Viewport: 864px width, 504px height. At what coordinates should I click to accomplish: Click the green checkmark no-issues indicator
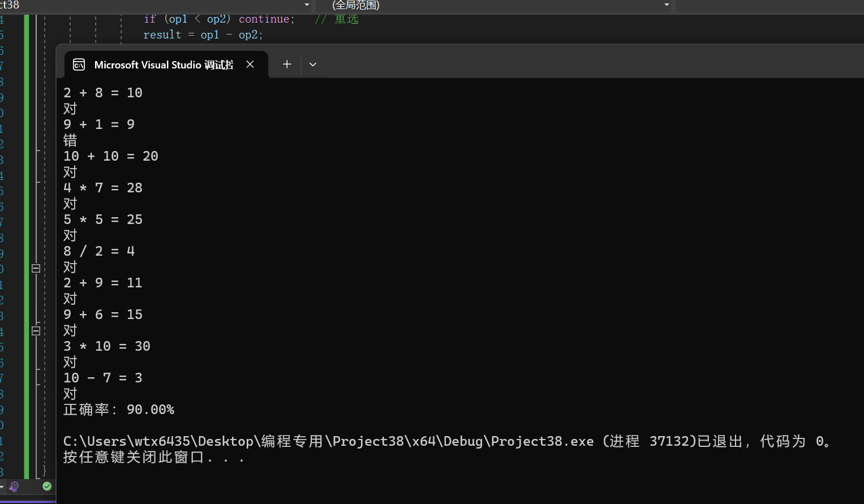coord(47,486)
